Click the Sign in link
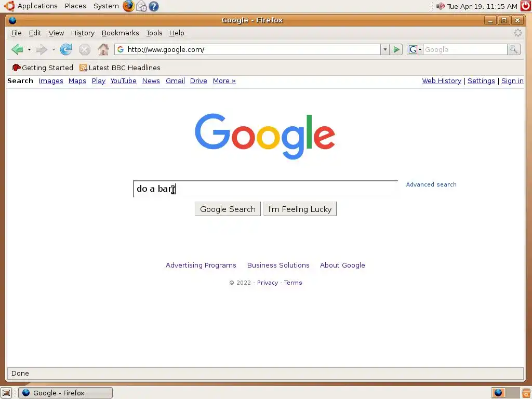The image size is (532, 399). pos(512,81)
